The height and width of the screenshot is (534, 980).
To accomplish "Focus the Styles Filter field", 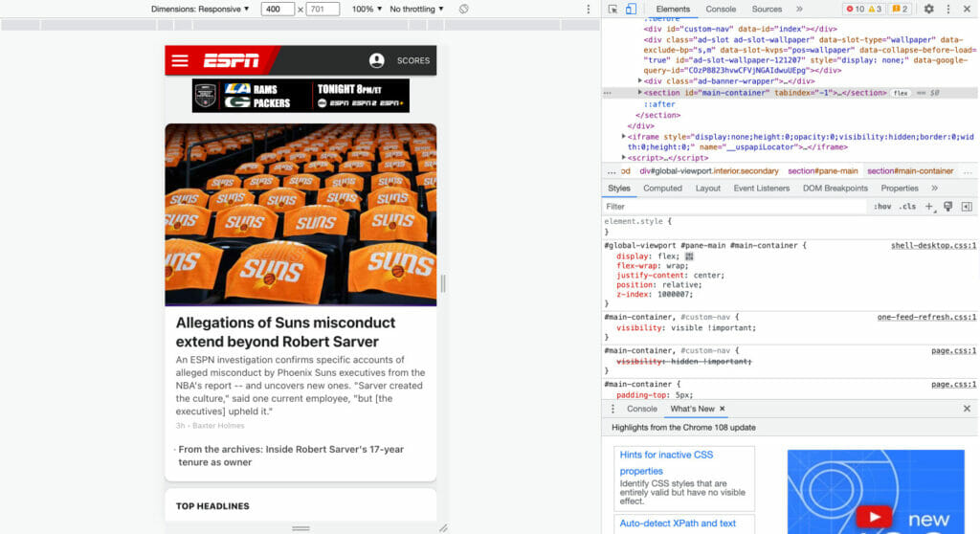I will coord(736,207).
